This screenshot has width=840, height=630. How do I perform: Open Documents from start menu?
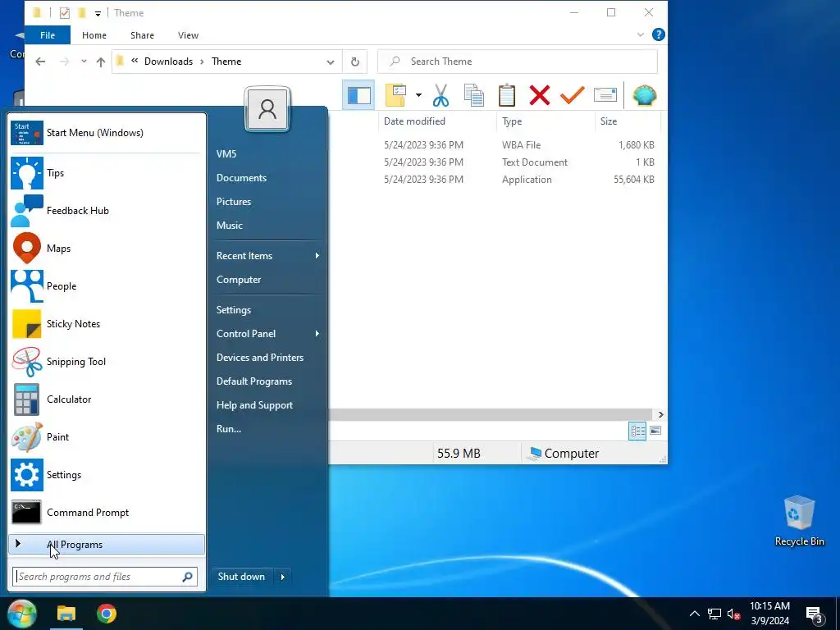coord(242,178)
